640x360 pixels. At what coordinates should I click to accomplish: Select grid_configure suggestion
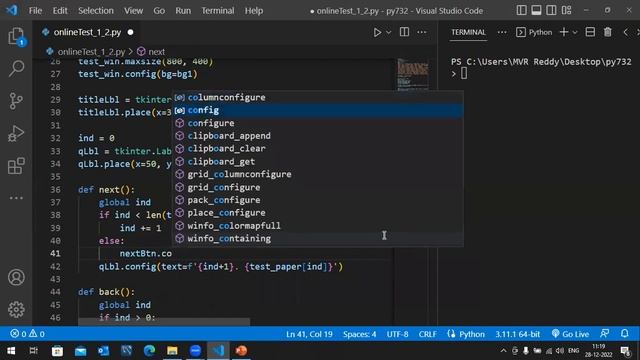click(x=318, y=187)
